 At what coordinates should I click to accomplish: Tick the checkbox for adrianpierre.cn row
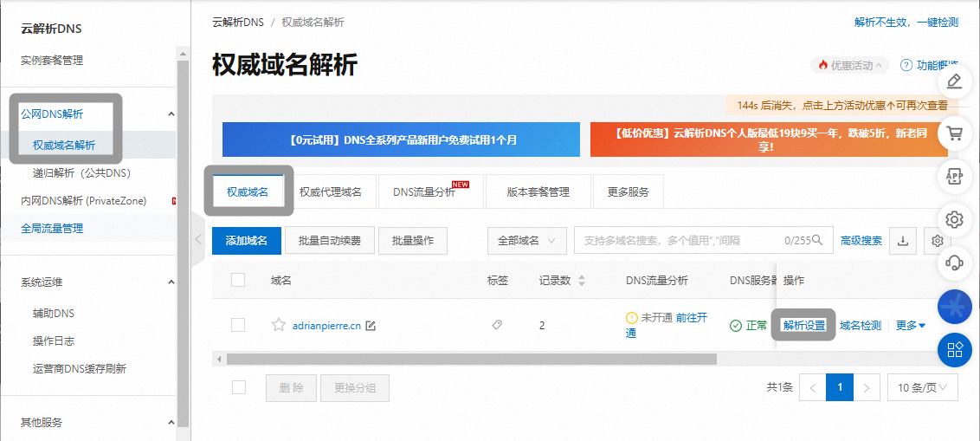tap(238, 325)
